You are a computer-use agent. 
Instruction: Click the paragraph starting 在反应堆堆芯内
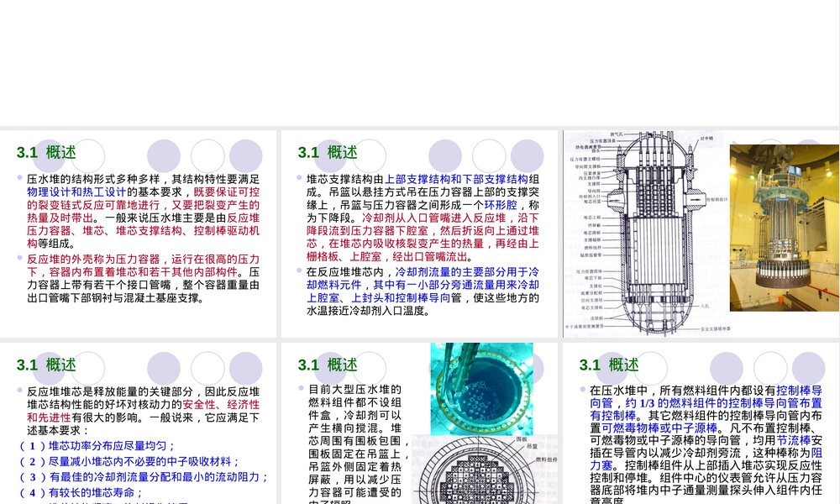pos(423,291)
